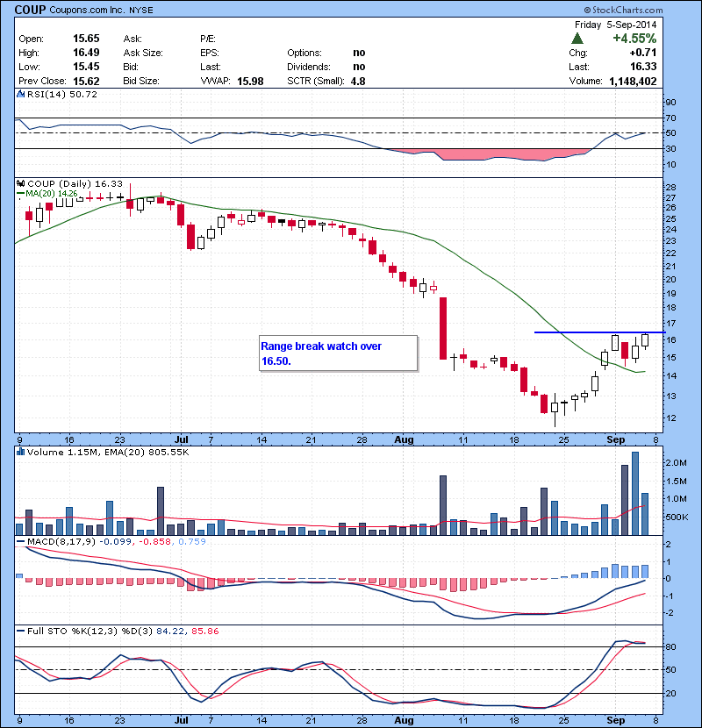Click the Last value 16.33
The width and height of the screenshot is (702, 728).
643,67
